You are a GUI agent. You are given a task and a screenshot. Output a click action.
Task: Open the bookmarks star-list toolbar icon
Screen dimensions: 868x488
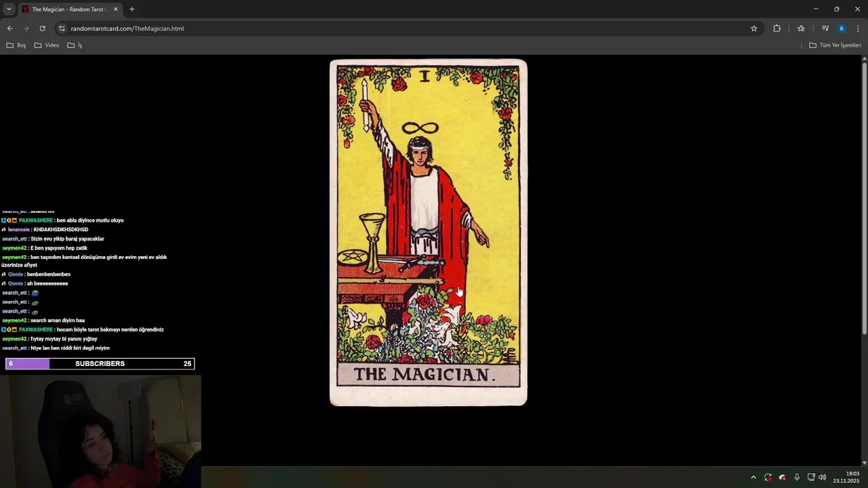tap(801, 28)
